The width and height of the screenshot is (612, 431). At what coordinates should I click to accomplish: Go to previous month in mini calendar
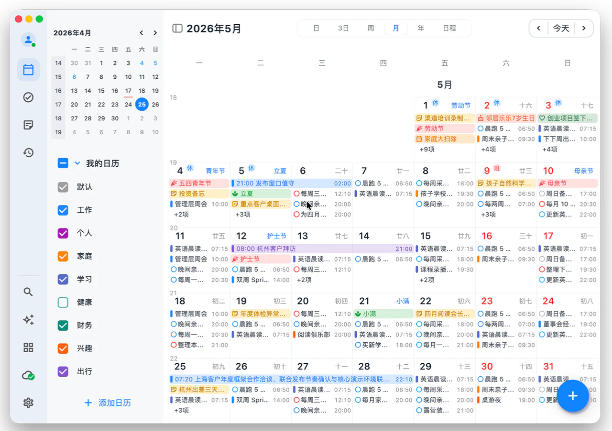141,33
